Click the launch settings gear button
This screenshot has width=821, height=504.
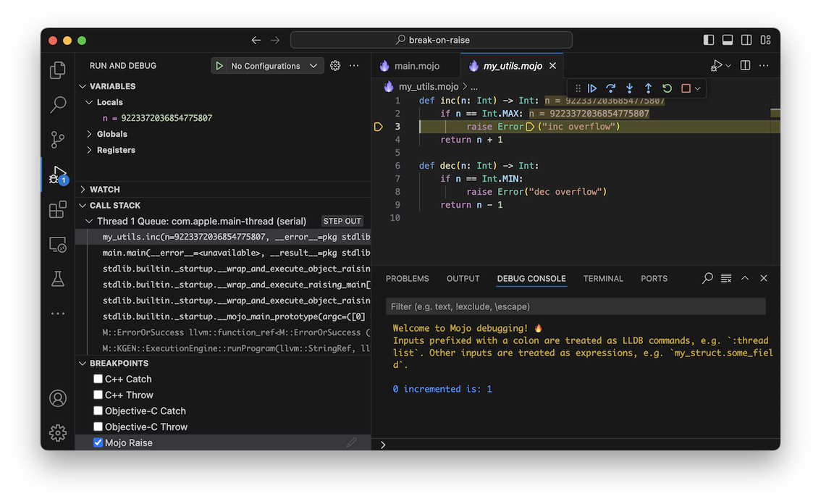click(334, 65)
